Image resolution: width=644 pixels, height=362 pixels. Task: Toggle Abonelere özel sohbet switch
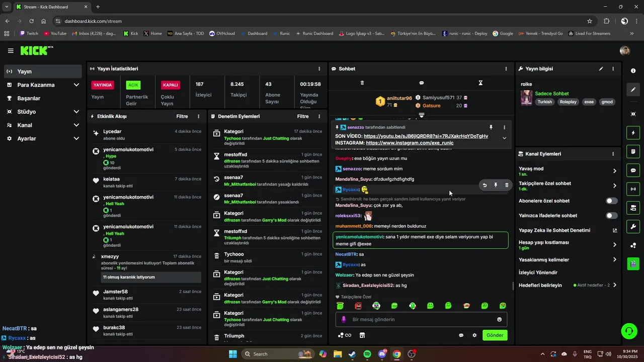pyautogui.click(x=611, y=201)
